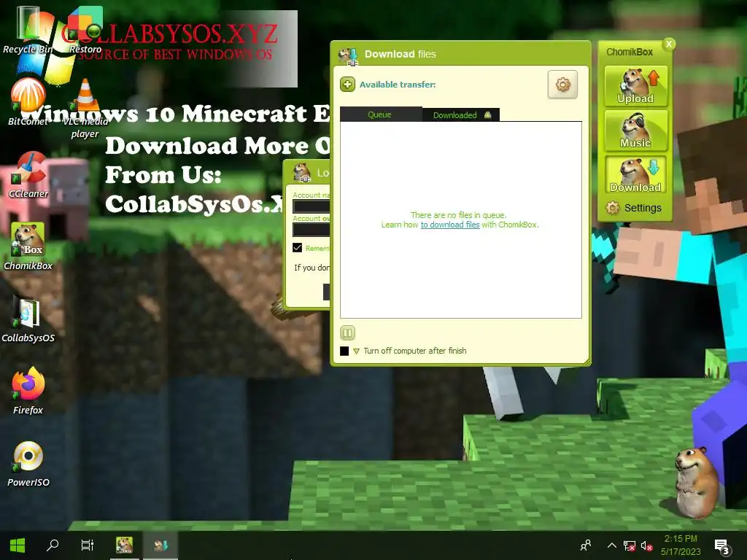Open the clock showing 2:15 PM
This screenshot has height=560, width=747.
tap(681, 545)
